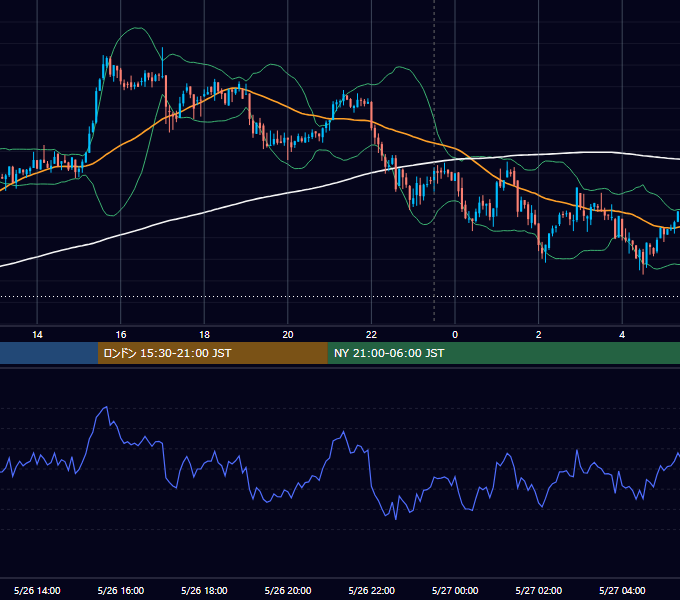Click the 5/26 16:00 time label
This screenshot has height=600, width=680.
click(121, 590)
